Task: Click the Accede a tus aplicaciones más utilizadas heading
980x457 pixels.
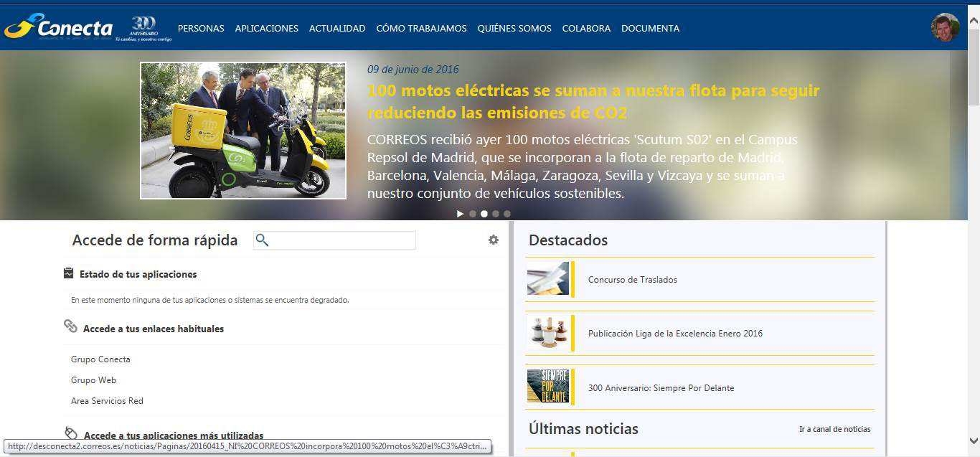Action: pos(174,435)
